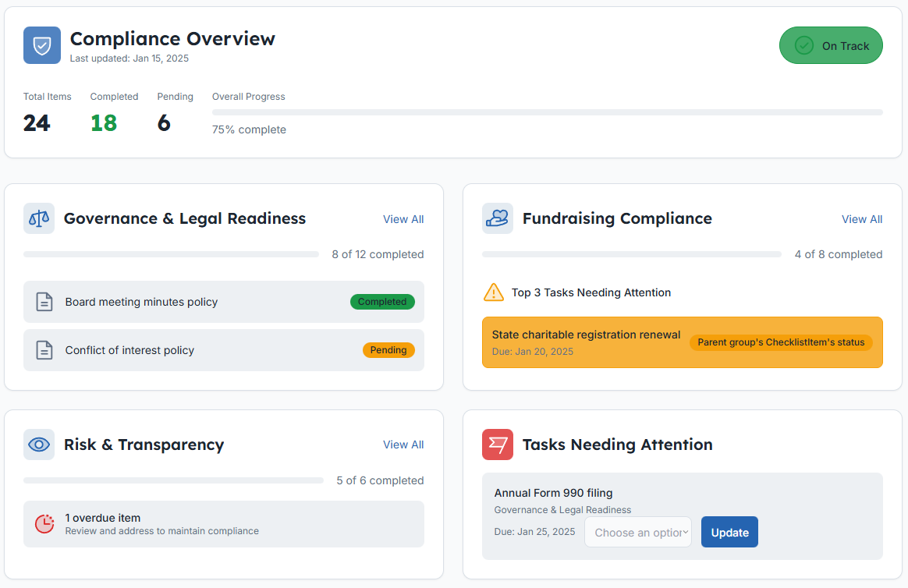Click the Pending badge on Conflict of interest
This screenshot has width=908, height=588.
pos(388,350)
